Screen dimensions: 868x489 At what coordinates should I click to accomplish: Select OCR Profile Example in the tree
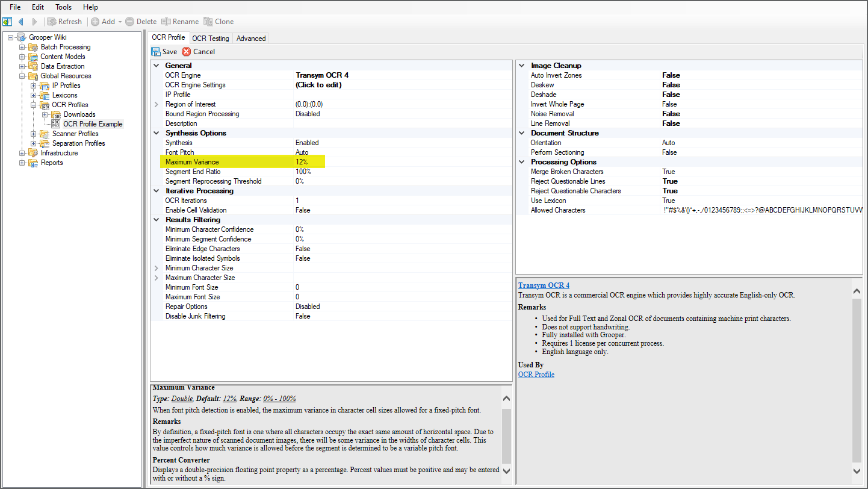pyautogui.click(x=93, y=124)
